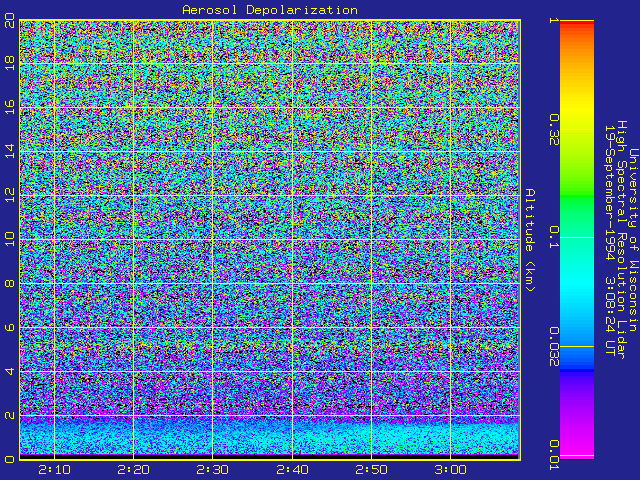This screenshot has height=480, width=640.
Task: Click the altitude label 2
Action: 9,416
